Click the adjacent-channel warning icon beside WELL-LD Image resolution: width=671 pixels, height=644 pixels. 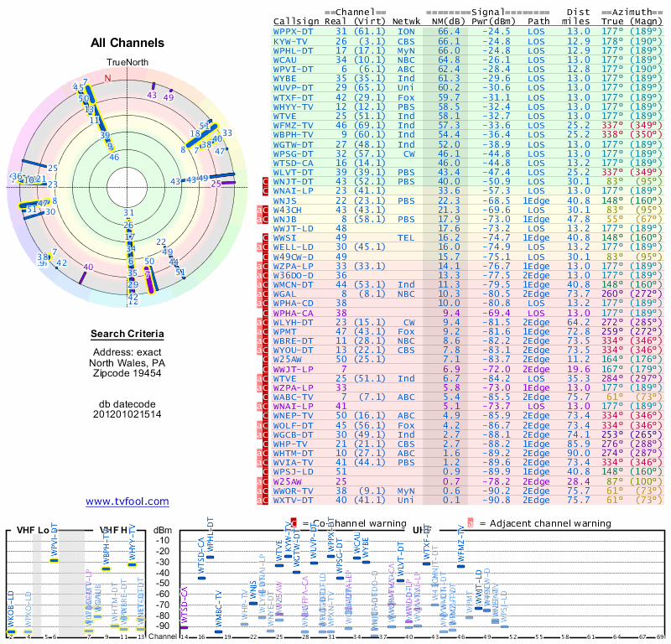258,247
